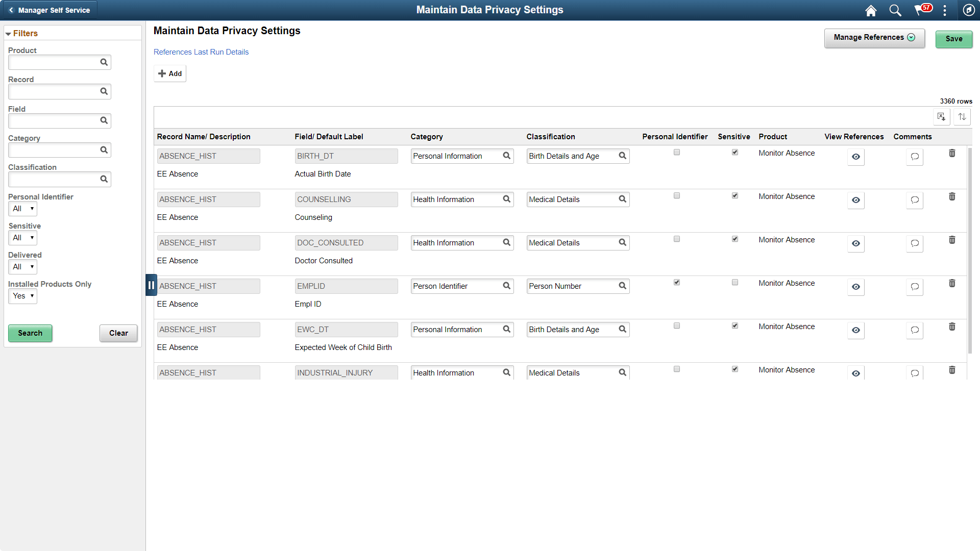The height and width of the screenshot is (551, 980).
Task: Open comments bubble for the EMPLID row
Action: click(x=914, y=287)
